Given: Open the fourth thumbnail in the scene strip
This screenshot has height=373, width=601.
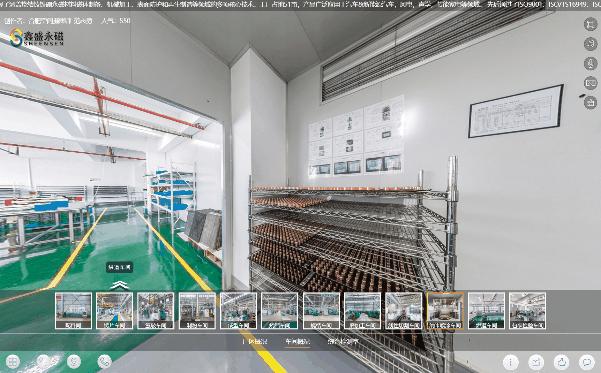Looking at the screenshot, I should [197, 311].
